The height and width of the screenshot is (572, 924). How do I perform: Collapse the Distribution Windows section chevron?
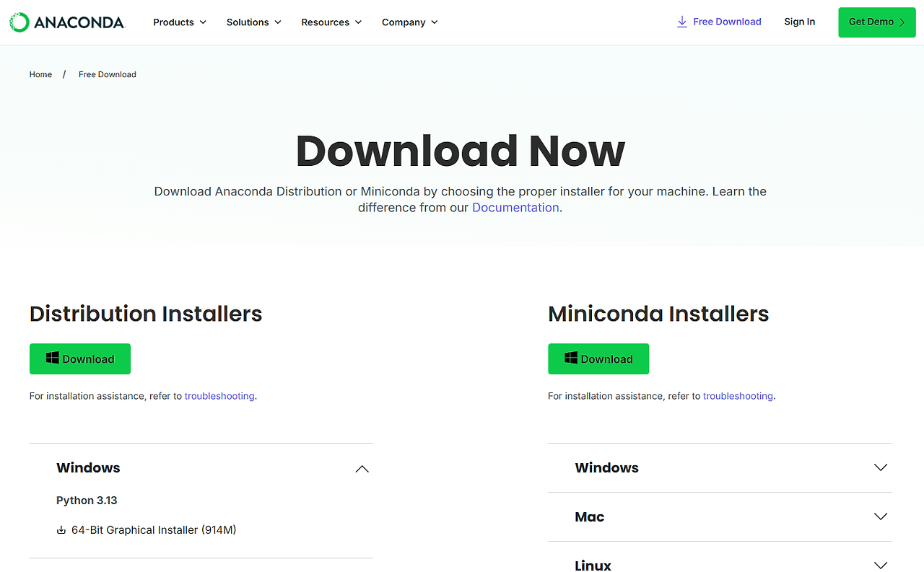tap(362, 469)
